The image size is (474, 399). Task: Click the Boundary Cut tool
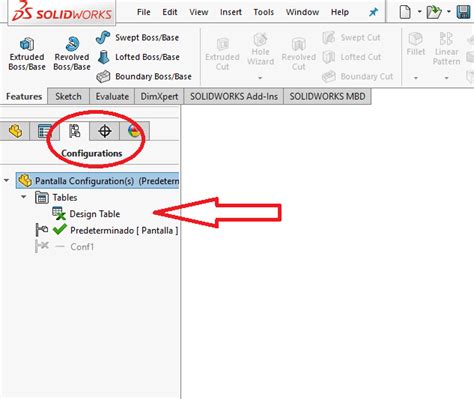[x=357, y=76]
